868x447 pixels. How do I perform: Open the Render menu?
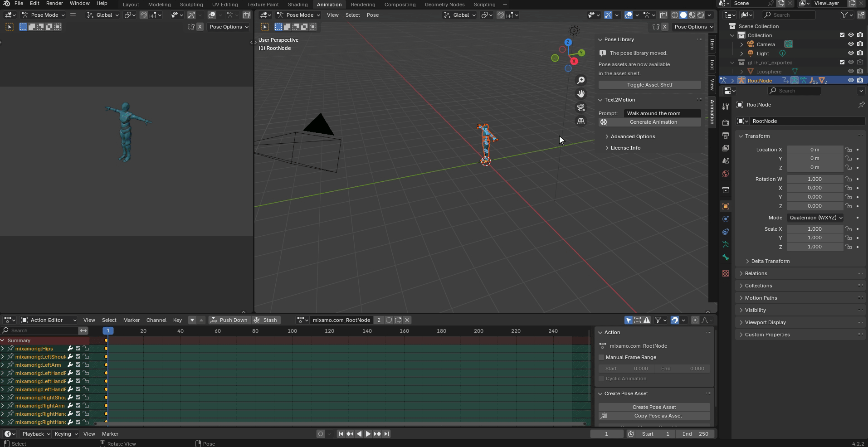coord(54,3)
